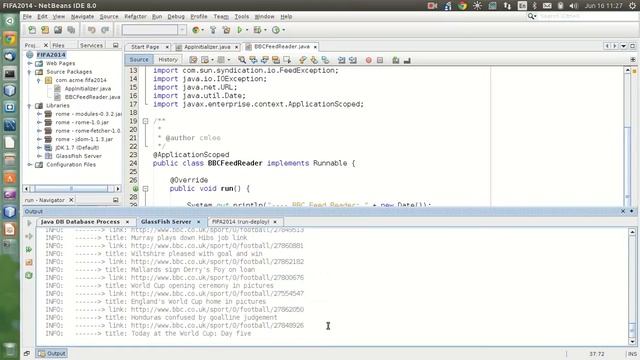The image size is (640, 360).
Task: Click the red Start Macro Recording icon
Action: click(369, 60)
